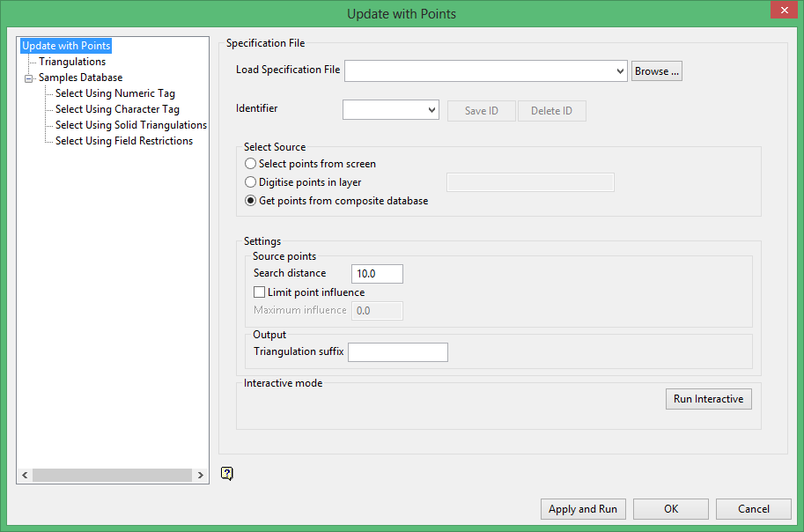The width and height of the screenshot is (804, 532).
Task: Expand the Identifier combo box
Action: [x=432, y=110]
